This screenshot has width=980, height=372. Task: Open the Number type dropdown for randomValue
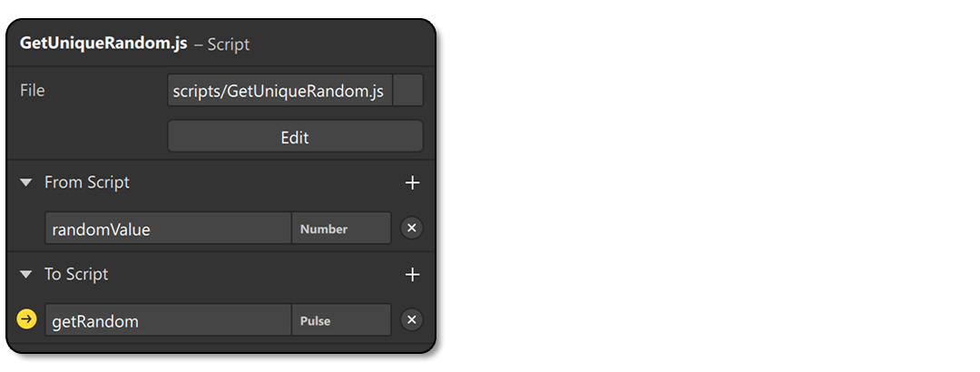[341, 229]
